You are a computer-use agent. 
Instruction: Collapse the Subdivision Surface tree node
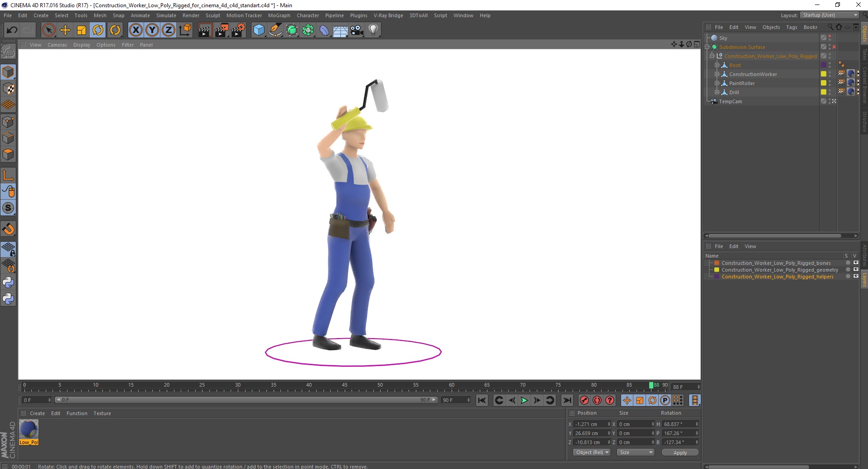[x=707, y=47]
